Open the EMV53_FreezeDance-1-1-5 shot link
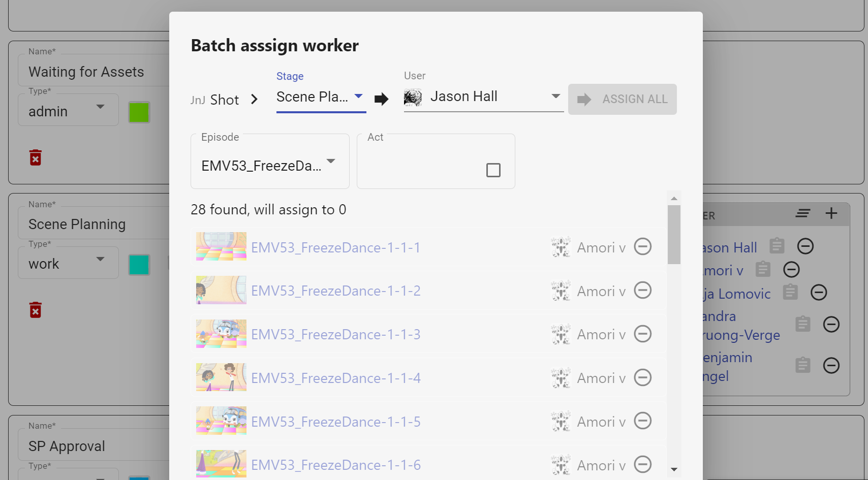868x480 pixels. coord(335,422)
